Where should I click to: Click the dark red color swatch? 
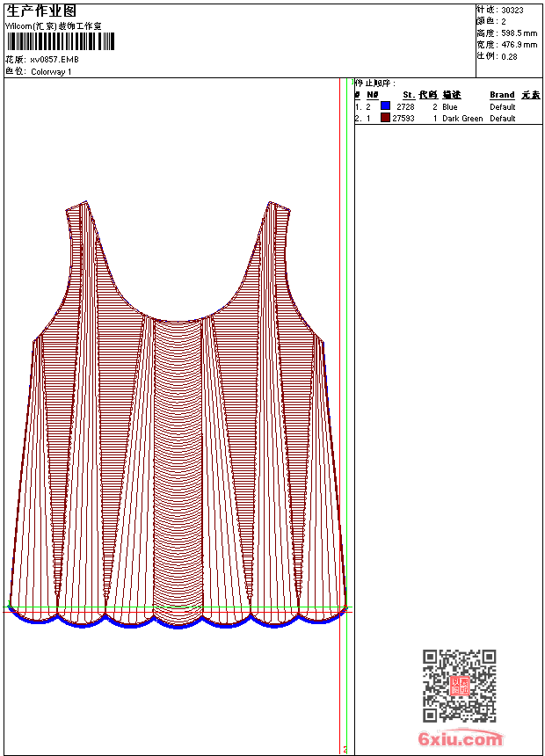[x=385, y=118]
